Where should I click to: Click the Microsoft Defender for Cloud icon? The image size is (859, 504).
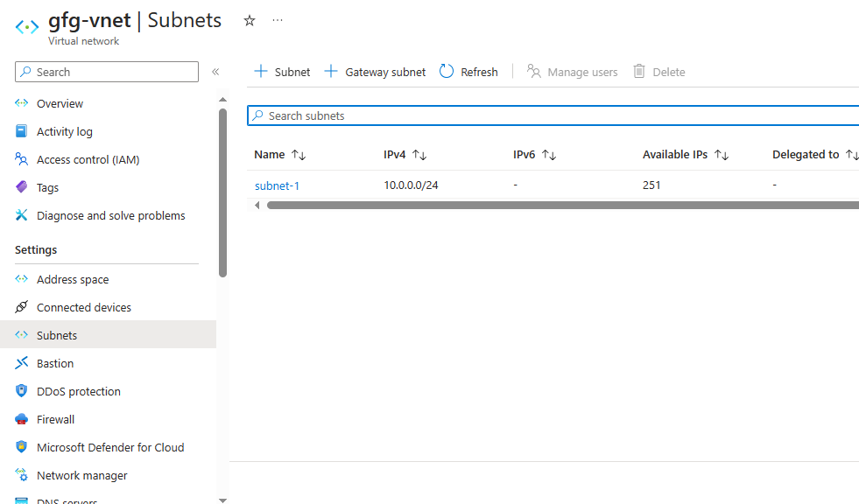click(21, 446)
